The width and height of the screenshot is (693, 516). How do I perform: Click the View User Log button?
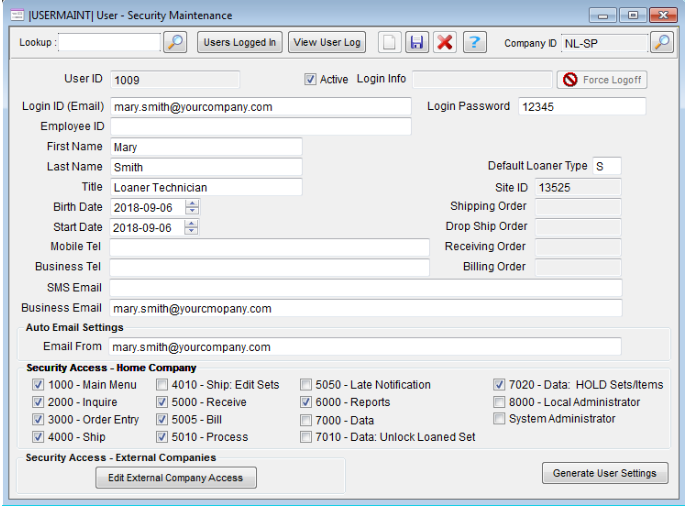point(327,43)
